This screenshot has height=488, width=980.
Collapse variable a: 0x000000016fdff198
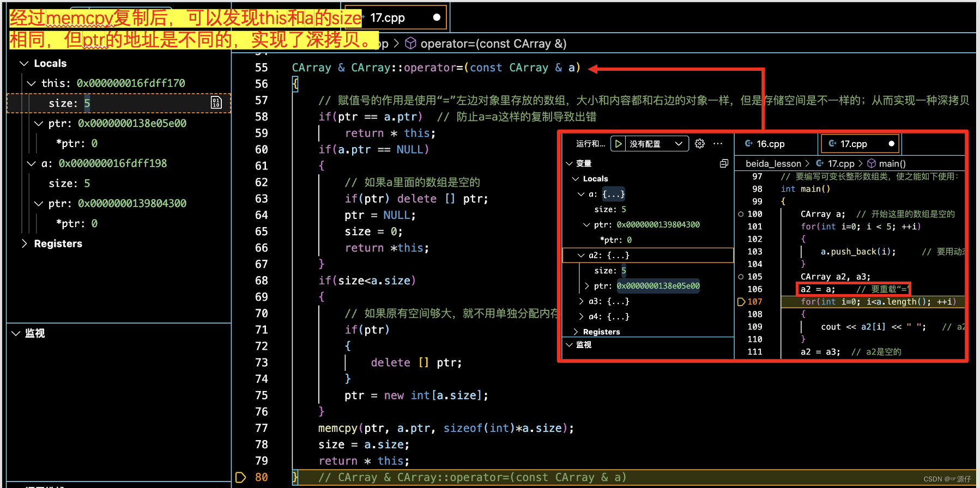pyautogui.click(x=32, y=163)
